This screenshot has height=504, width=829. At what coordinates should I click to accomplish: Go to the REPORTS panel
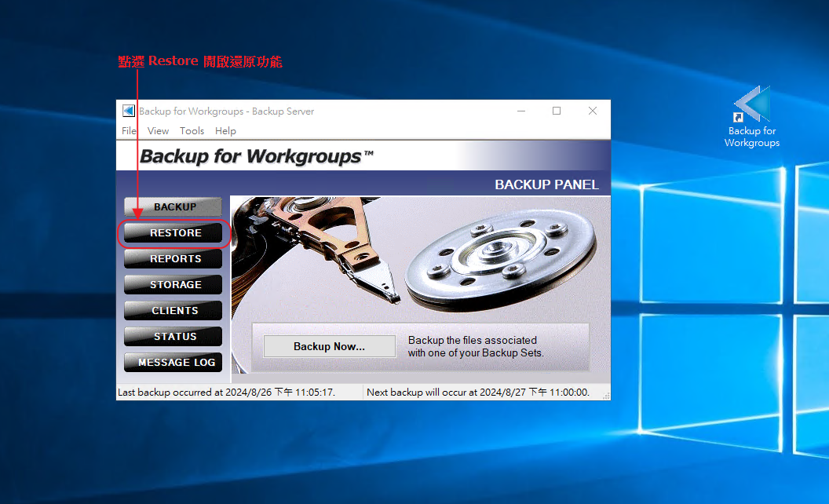point(173,258)
